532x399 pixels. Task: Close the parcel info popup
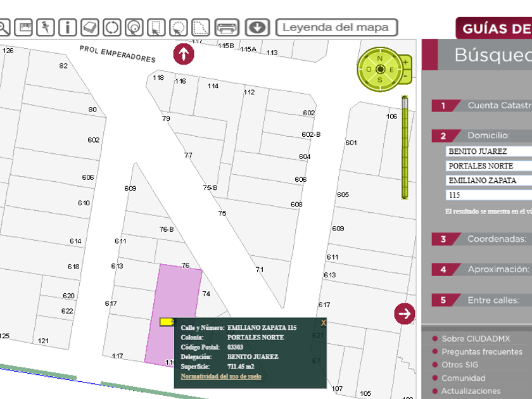(323, 323)
